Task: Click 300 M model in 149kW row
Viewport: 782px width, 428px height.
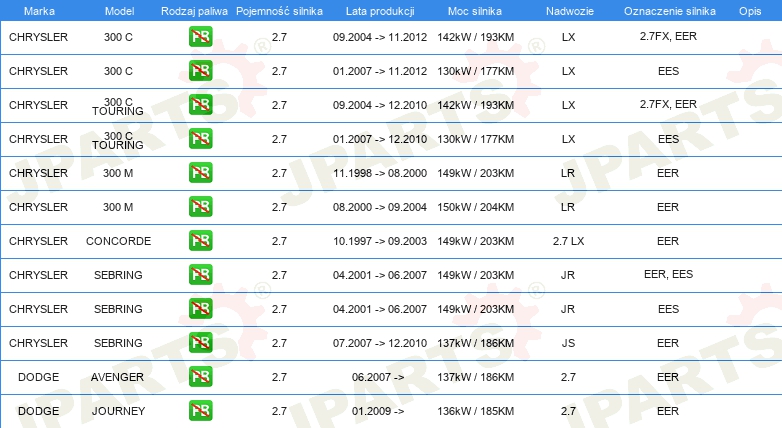Action: click(118, 173)
